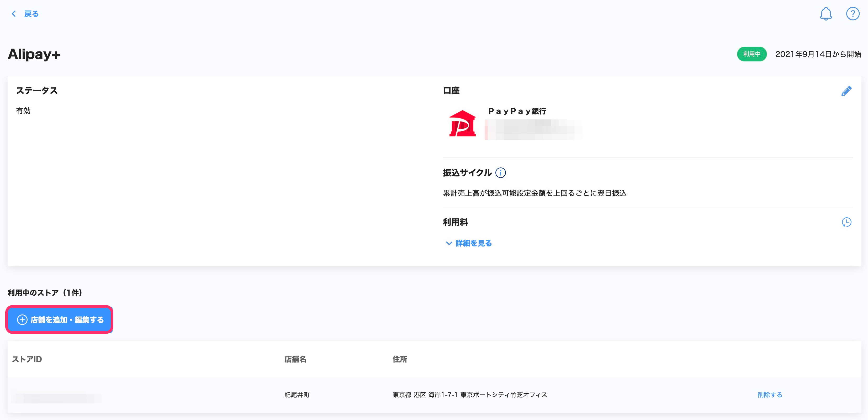Click info icon next to 振込サイクル
The image size is (868, 420).
tap(500, 173)
